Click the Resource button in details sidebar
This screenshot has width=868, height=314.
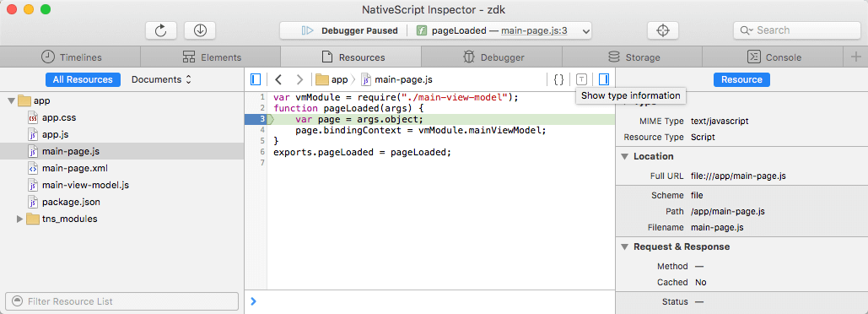click(x=741, y=79)
